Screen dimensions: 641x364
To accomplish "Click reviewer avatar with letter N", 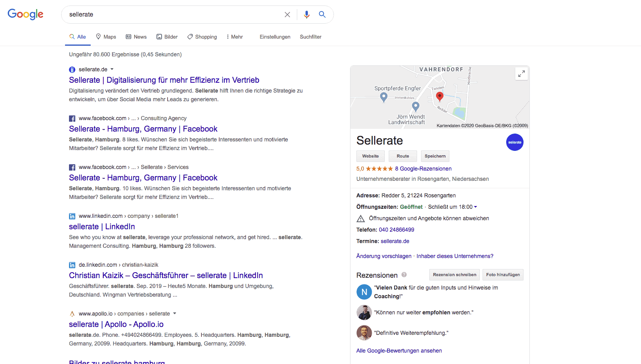I will point(364,292).
